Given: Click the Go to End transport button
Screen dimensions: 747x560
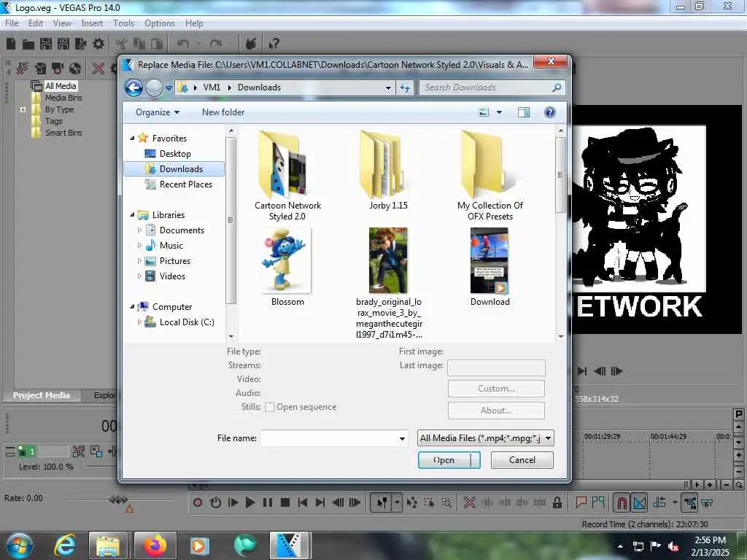Looking at the screenshot, I should click(x=320, y=502).
